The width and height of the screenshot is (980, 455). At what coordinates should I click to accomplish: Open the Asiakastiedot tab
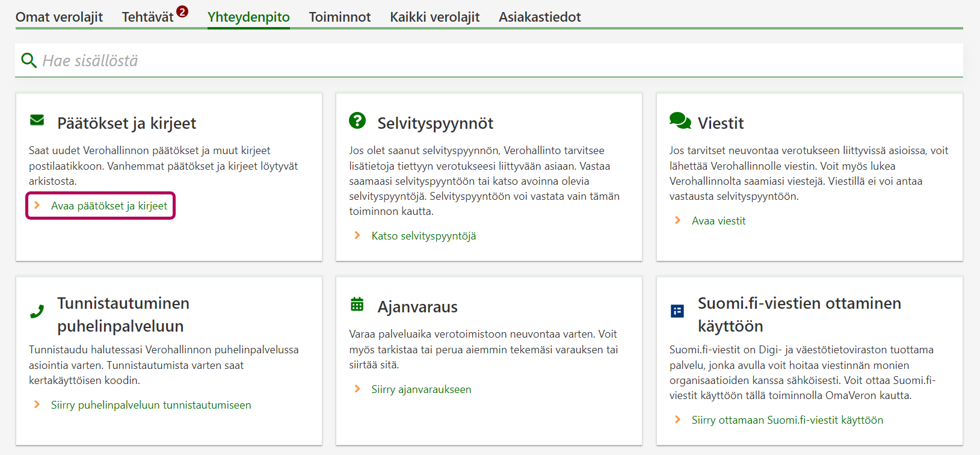540,17
